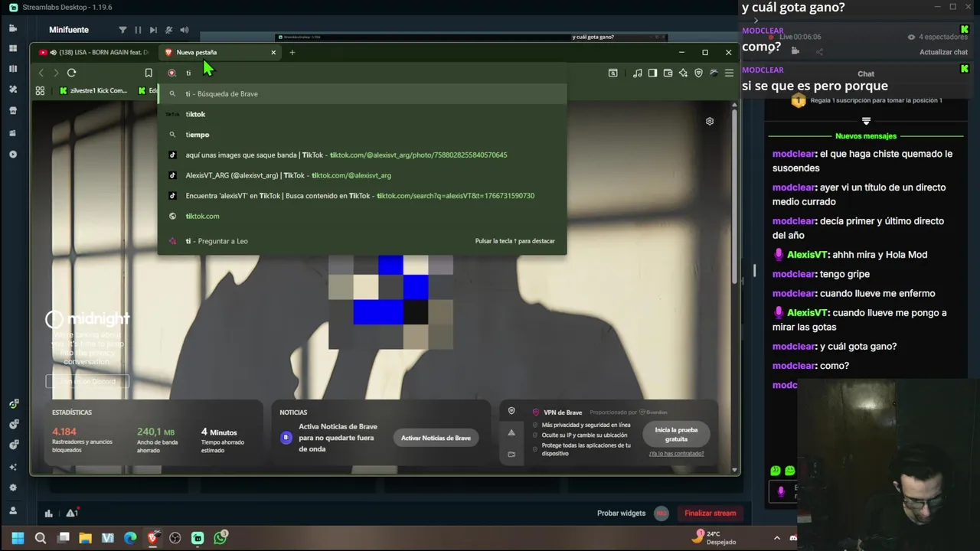This screenshot has width=980, height=551.
Task: Click Actualizar chat in the chat panel
Action: click(943, 52)
